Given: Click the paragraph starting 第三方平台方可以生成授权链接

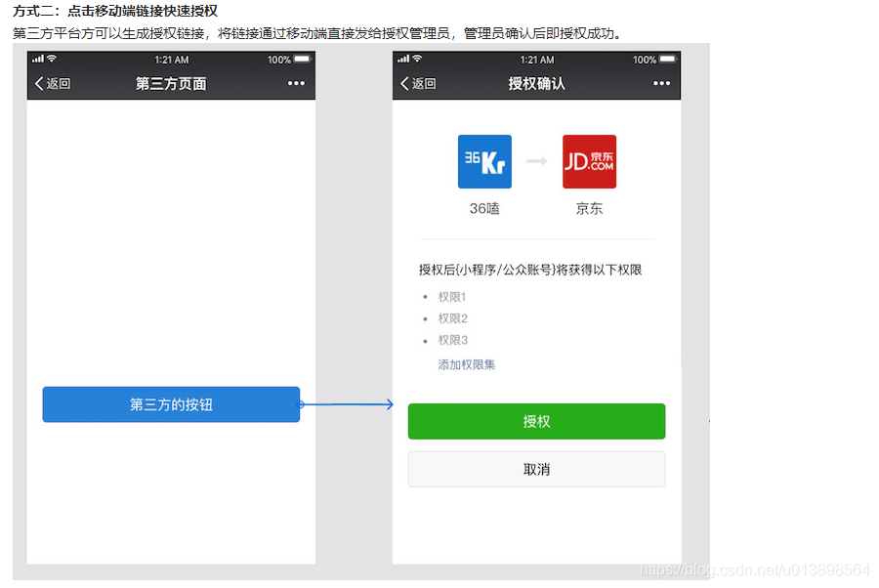Looking at the screenshot, I should tap(317, 33).
